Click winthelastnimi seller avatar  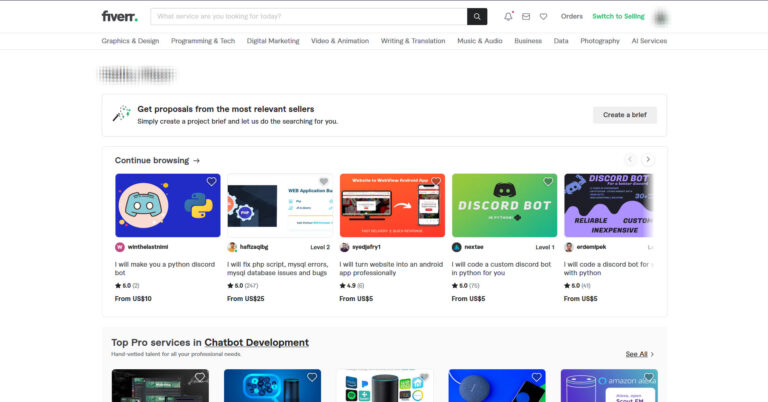[x=120, y=247]
